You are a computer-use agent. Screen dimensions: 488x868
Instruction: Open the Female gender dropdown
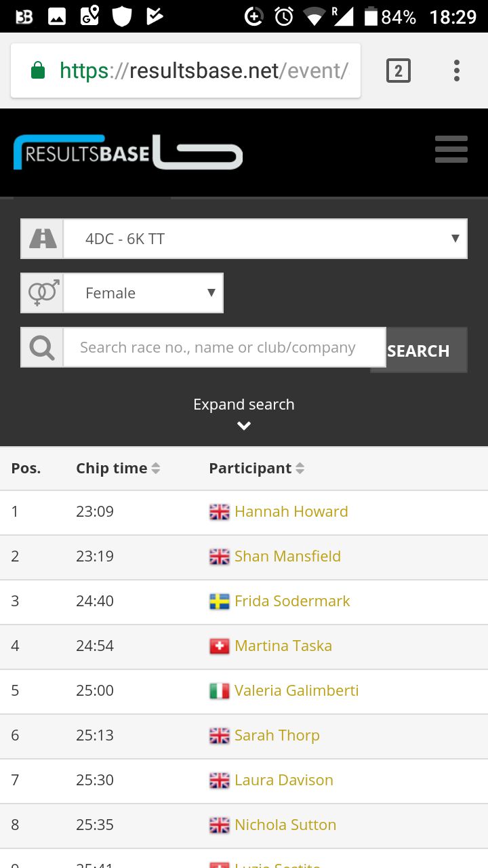tap(143, 293)
